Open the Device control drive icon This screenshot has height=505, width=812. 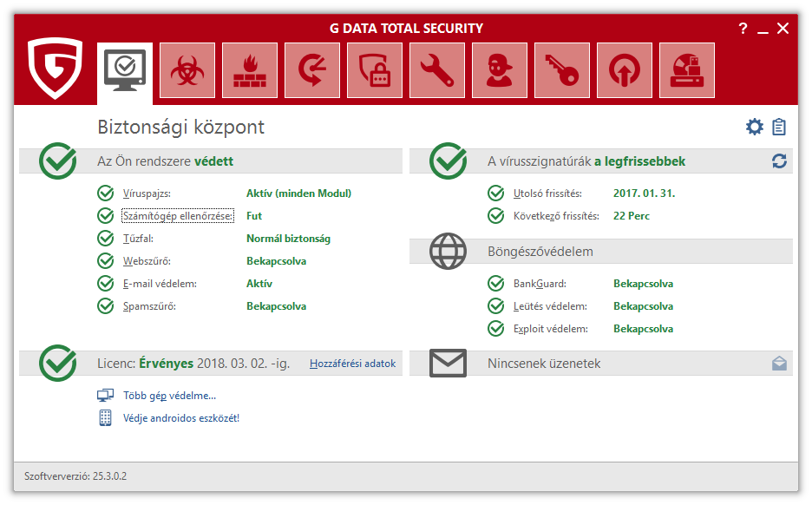point(687,70)
